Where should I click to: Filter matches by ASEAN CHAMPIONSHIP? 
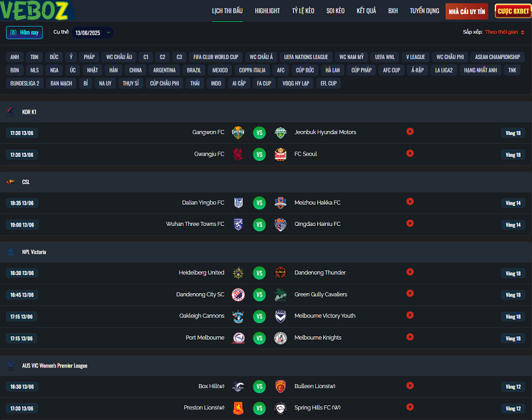[x=497, y=57]
